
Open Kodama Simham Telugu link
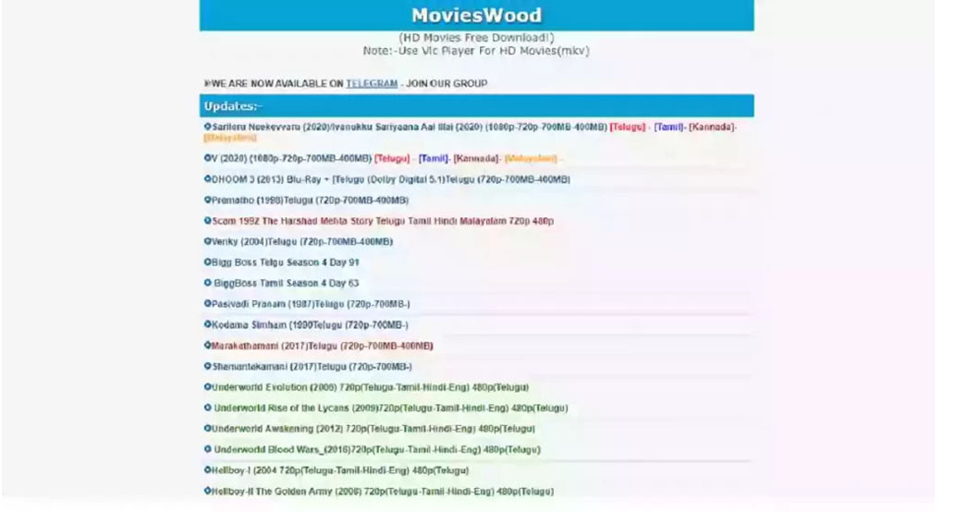coord(310,325)
